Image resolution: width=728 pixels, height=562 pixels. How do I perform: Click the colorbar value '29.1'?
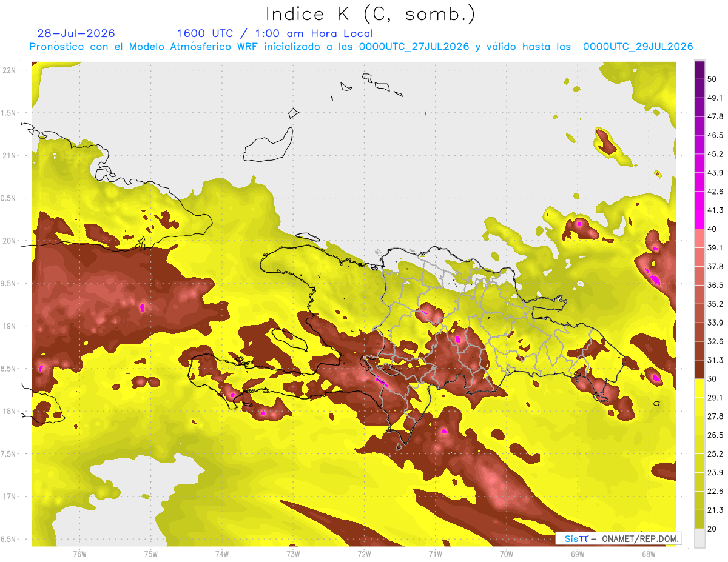[x=715, y=397]
